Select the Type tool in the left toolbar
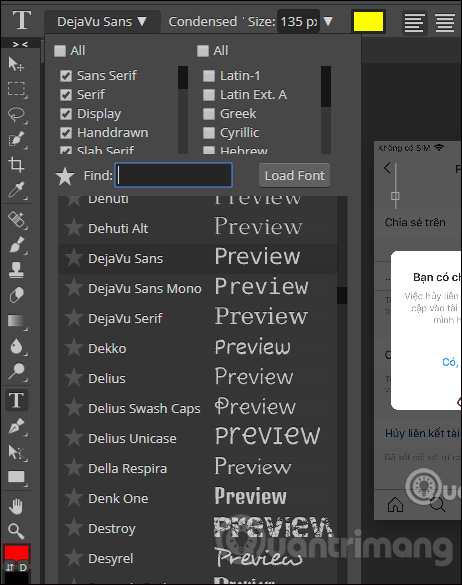462x585 pixels. pyautogui.click(x=16, y=400)
